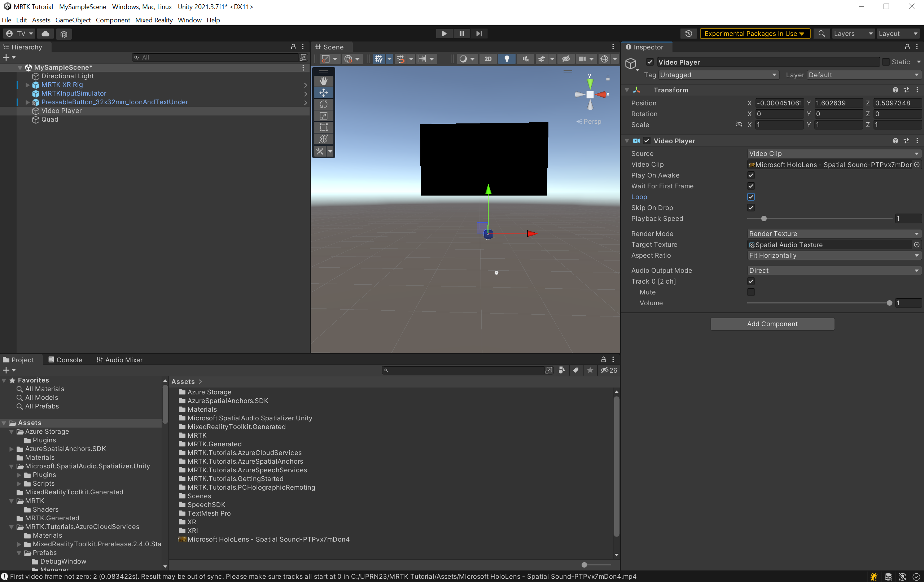
Task: Open the Undo History panel
Action: (x=688, y=34)
